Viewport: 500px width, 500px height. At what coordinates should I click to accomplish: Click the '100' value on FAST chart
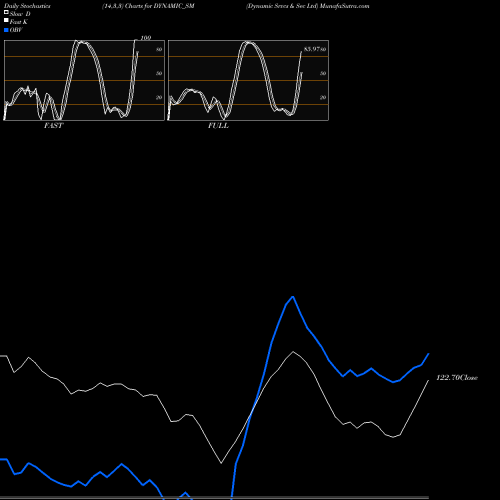pos(146,38)
